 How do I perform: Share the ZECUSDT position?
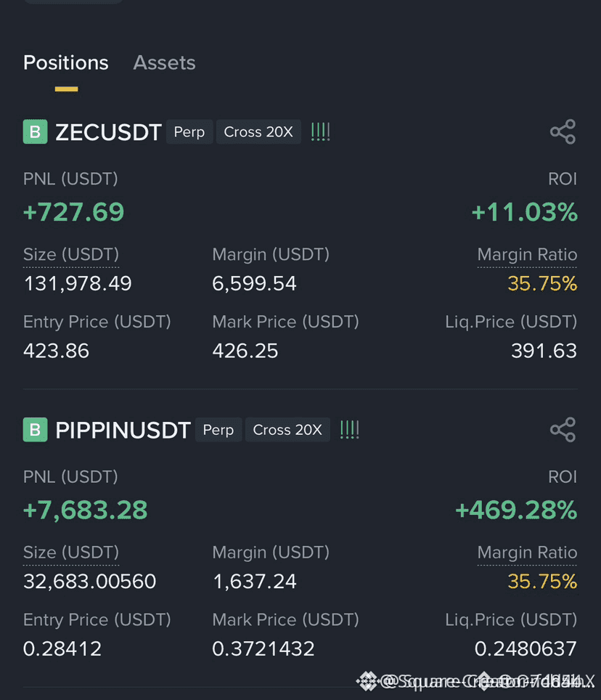(563, 131)
